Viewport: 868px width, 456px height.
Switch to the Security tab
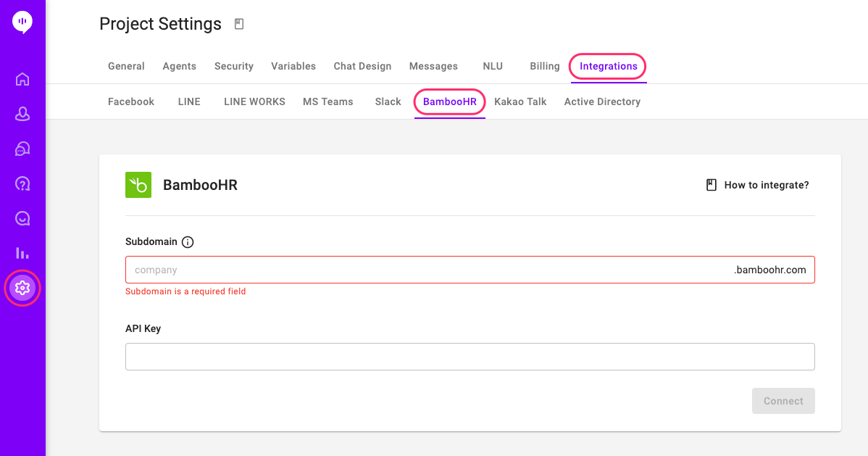(x=233, y=67)
